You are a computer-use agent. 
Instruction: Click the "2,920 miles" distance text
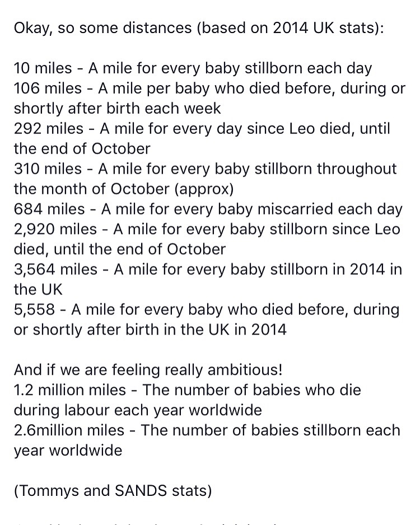(x=58, y=229)
